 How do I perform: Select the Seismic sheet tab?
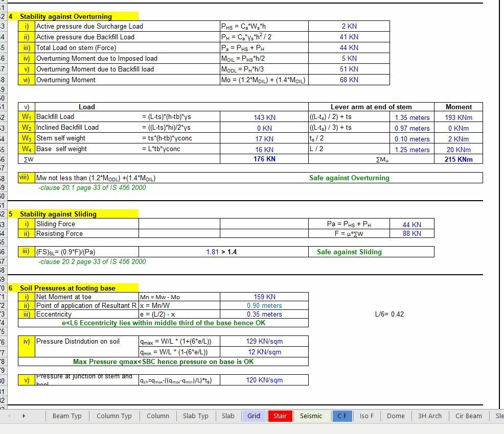(311, 416)
